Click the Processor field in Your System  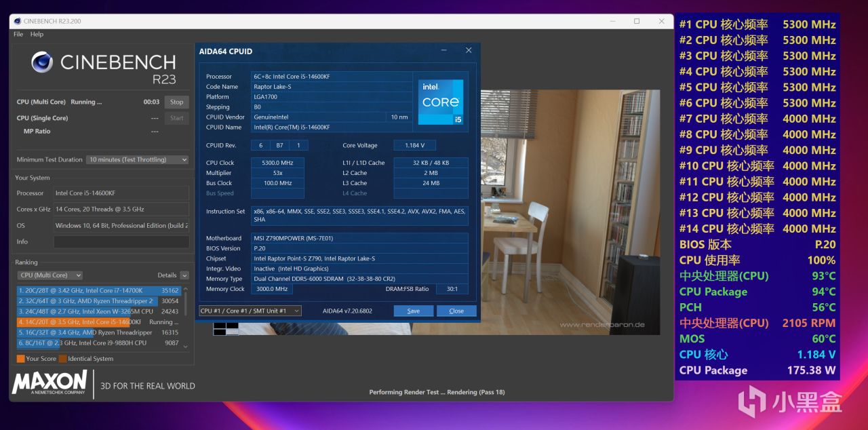click(121, 193)
